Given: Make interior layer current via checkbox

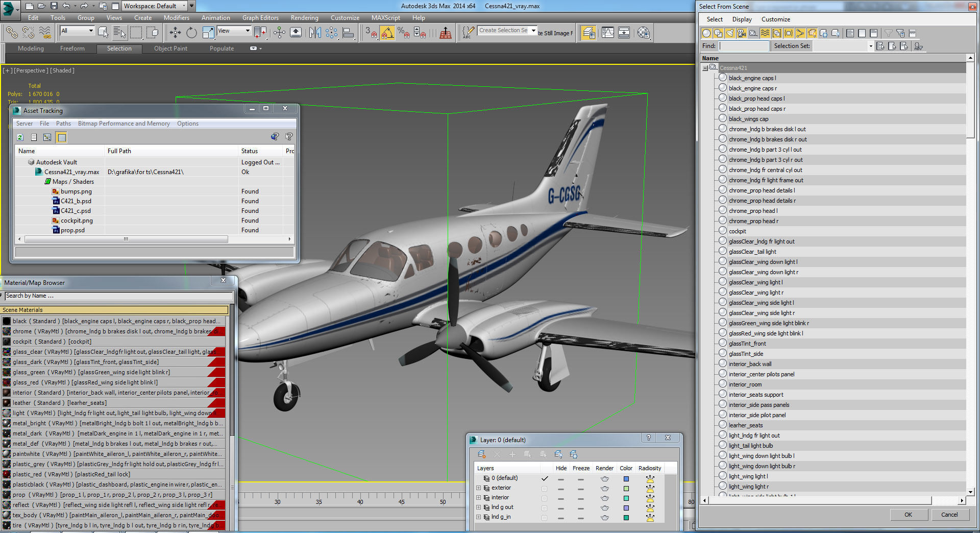Looking at the screenshot, I should tap(544, 498).
